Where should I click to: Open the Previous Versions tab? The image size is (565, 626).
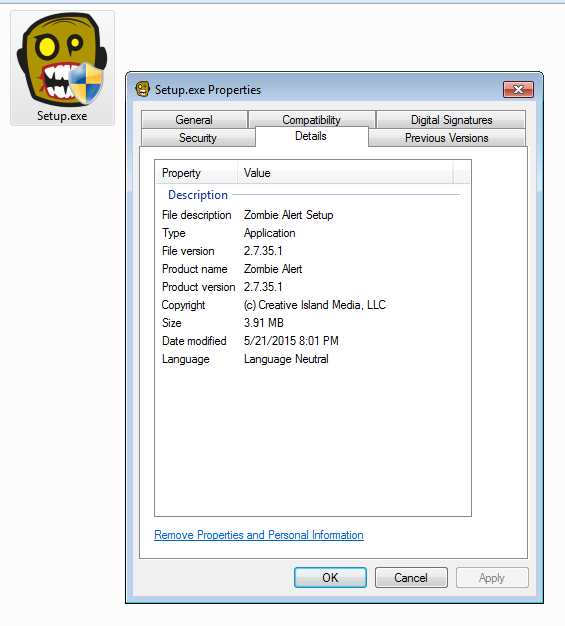[446, 138]
